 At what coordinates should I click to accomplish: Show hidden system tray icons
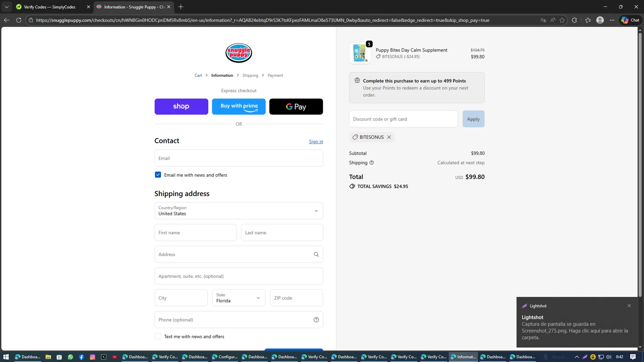click(x=577, y=357)
